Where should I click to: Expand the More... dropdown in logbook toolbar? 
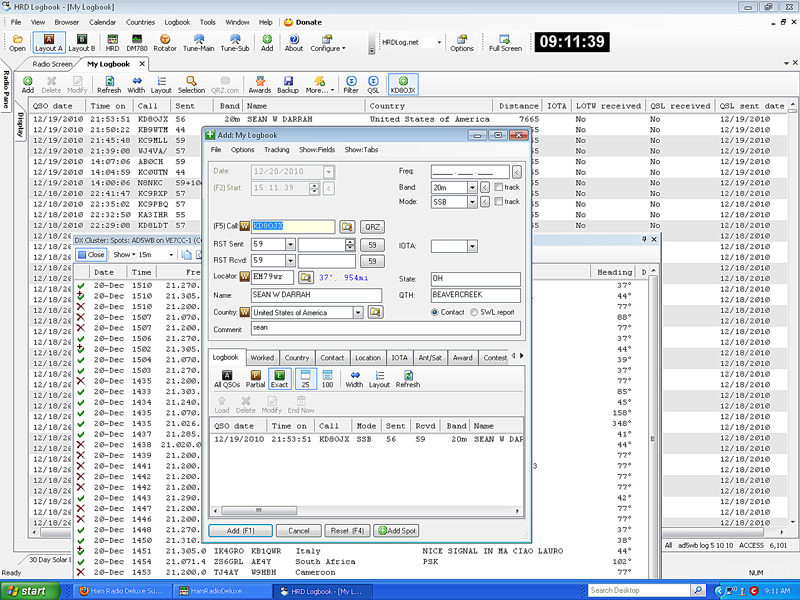click(x=319, y=85)
